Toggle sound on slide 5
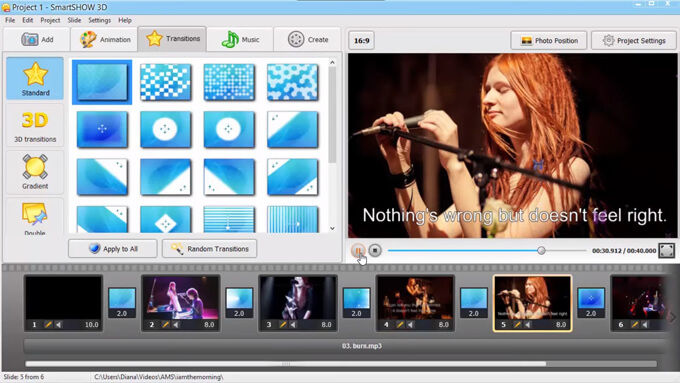This screenshot has height=383, width=680. tap(527, 324)
